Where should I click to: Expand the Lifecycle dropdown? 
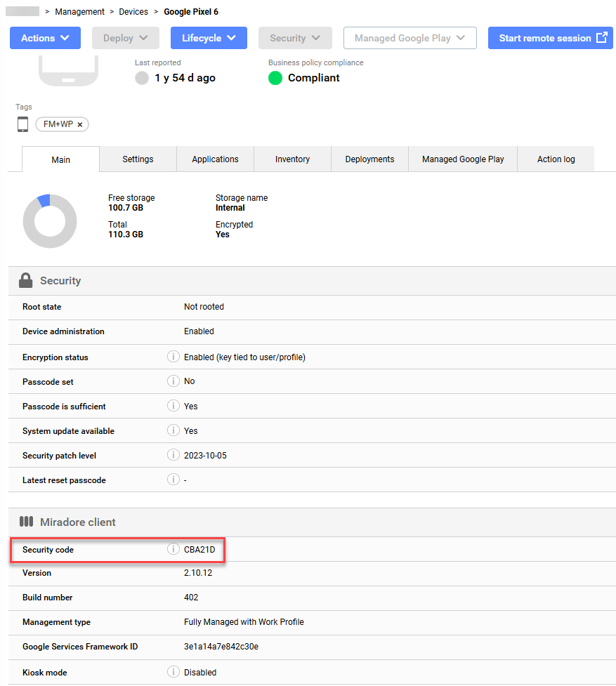coord(209,38)
